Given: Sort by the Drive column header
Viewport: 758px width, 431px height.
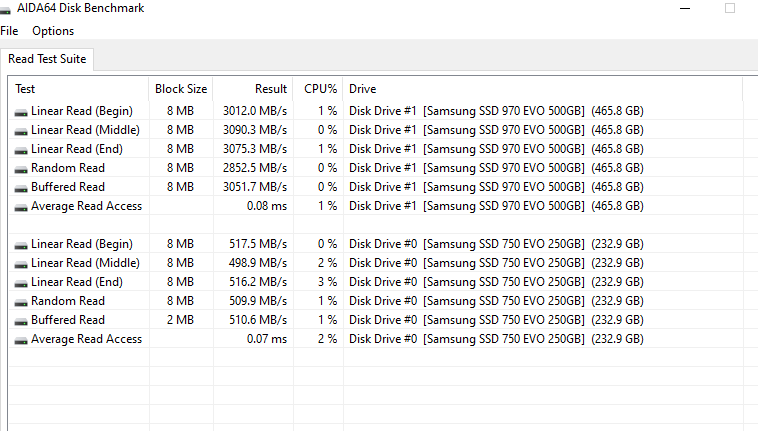Looking at the screenshot, I should pos(543,89).
